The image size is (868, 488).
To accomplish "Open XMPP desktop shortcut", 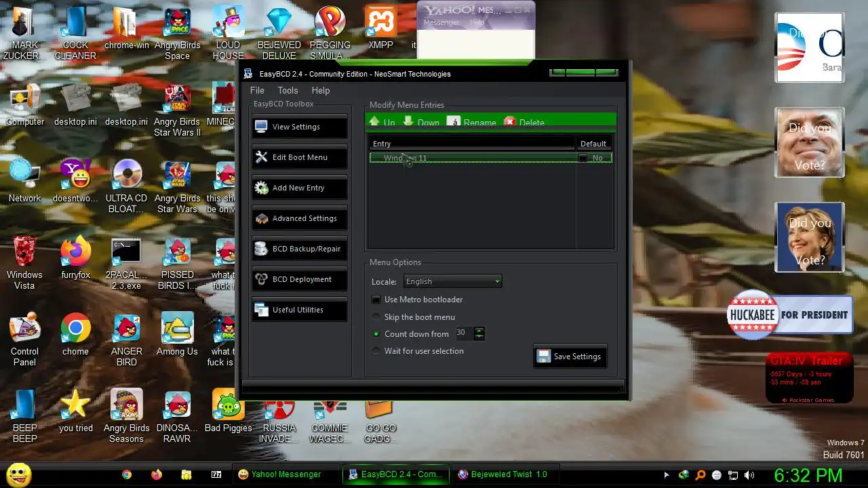I will click(x=380, y=29).
